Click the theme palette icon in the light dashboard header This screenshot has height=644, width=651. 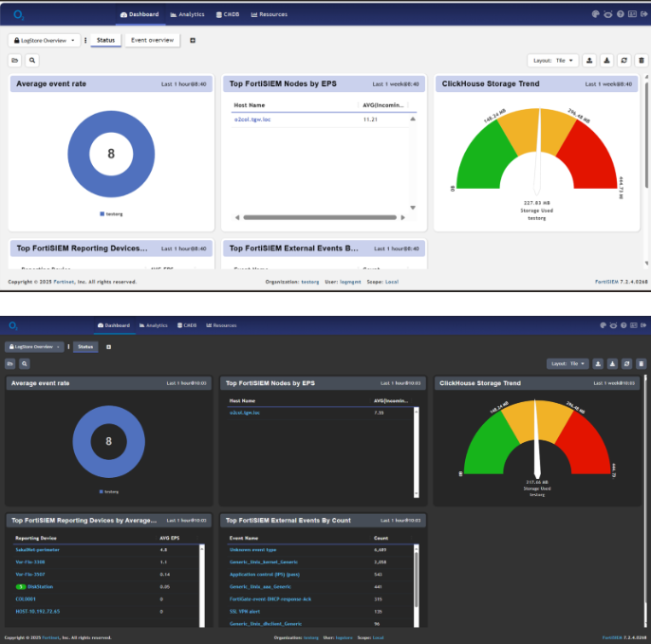click(x=595, y=14)
